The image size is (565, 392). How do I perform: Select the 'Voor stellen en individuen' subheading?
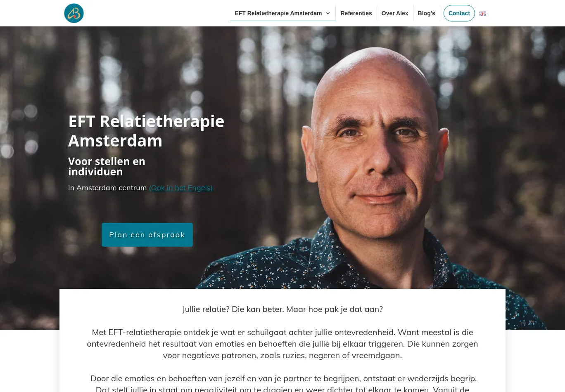pyautogui.click(x=107, y=166)
